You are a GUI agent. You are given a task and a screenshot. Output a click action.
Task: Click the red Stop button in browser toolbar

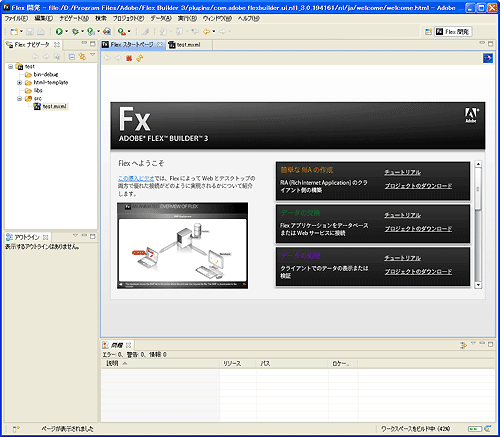(129, 58)
